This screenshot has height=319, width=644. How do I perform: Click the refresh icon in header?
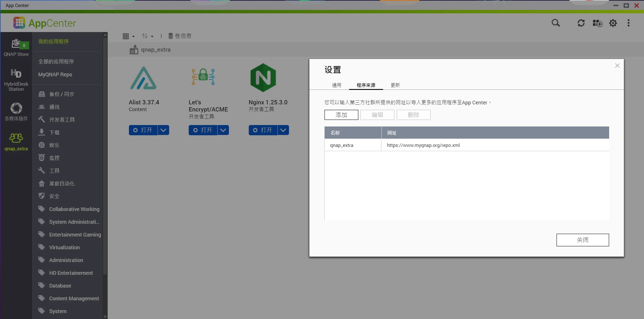[581, 23]
